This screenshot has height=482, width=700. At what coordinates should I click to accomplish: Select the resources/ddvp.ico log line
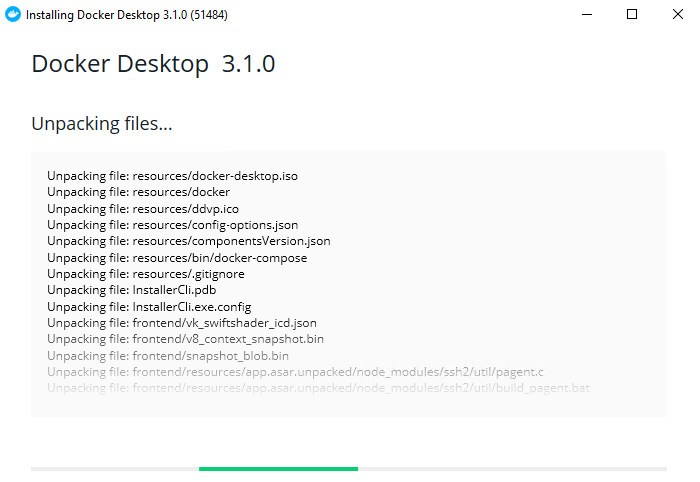pos(143,208)
